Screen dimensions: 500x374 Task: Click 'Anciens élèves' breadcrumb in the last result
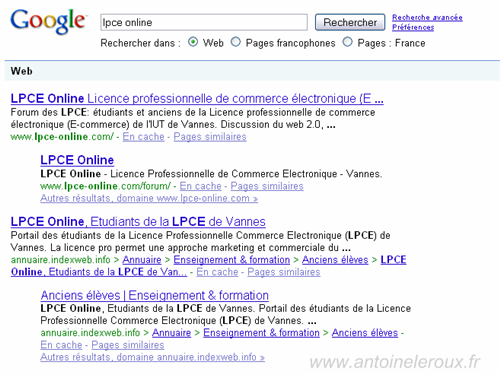tap(365, 333)
